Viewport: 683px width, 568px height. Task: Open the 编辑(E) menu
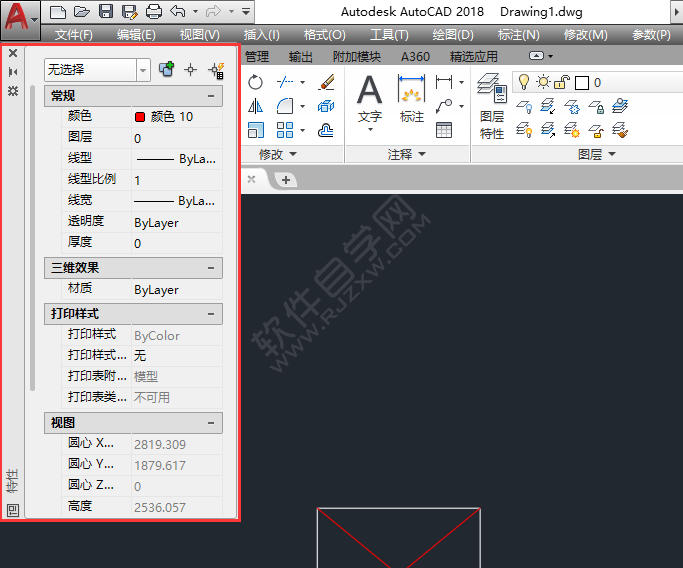click(136, 35)
